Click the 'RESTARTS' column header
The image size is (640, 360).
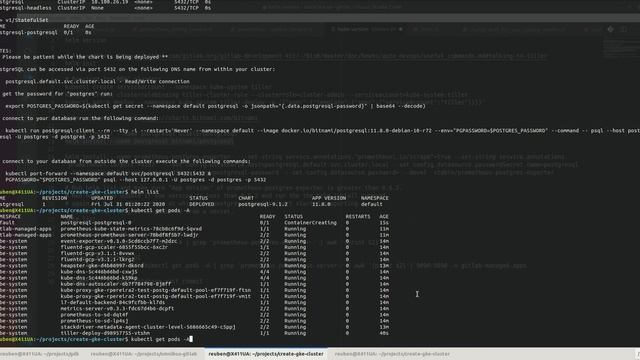[358, 217]
